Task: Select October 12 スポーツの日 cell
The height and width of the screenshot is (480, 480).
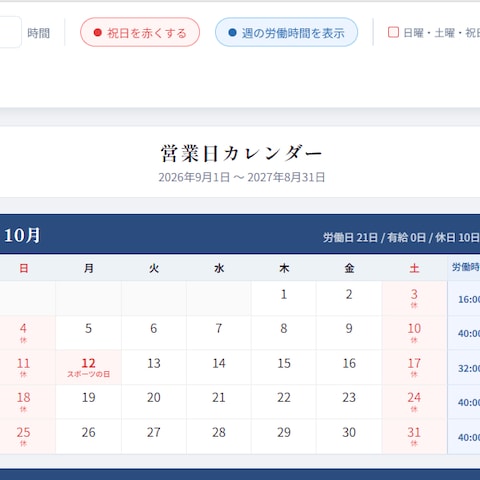Action: click(x=88, y=367)
